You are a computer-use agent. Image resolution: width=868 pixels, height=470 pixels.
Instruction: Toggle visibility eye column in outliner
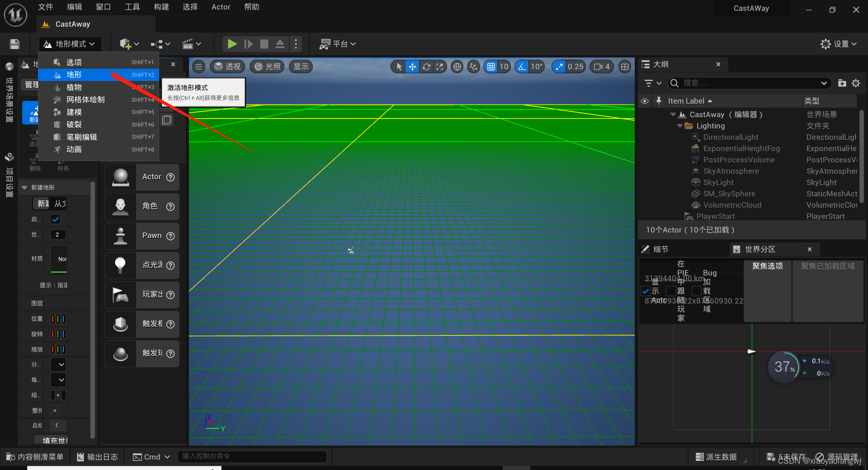click(x=645, y=101)
